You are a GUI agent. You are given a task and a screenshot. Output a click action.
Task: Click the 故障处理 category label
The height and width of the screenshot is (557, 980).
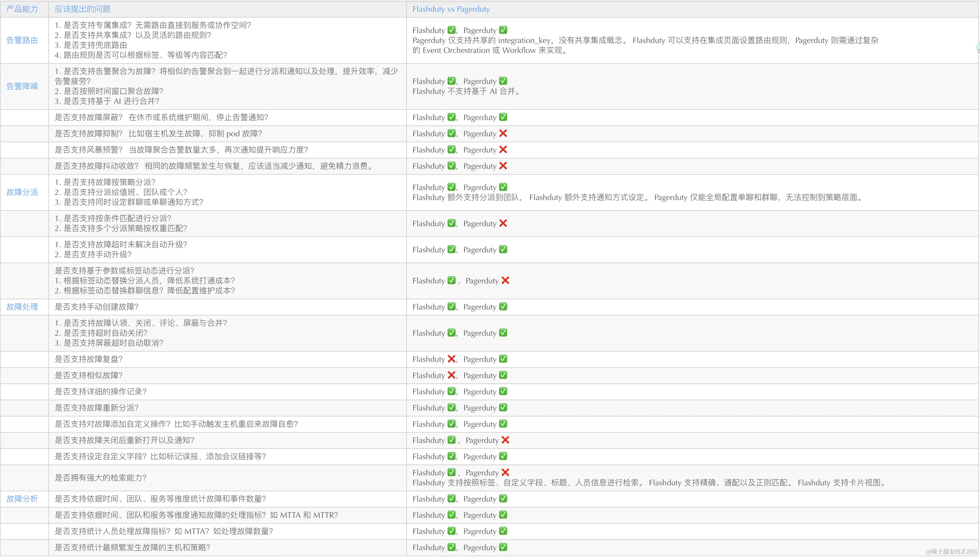click(22, 307)
